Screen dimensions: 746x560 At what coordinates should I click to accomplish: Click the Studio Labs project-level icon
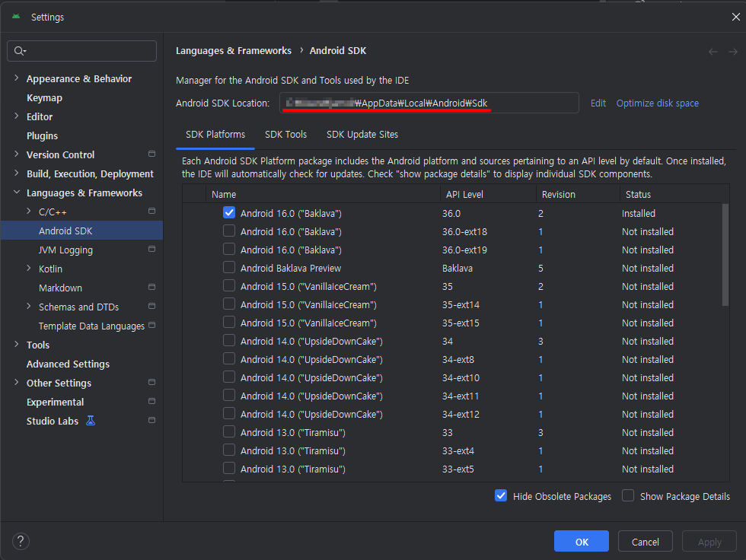[151, 420]
